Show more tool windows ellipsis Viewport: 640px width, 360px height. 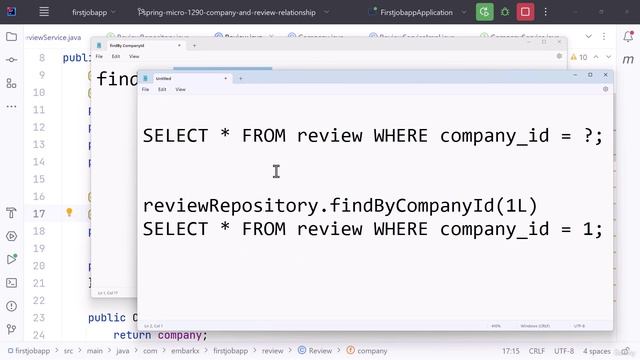point(11,107)
